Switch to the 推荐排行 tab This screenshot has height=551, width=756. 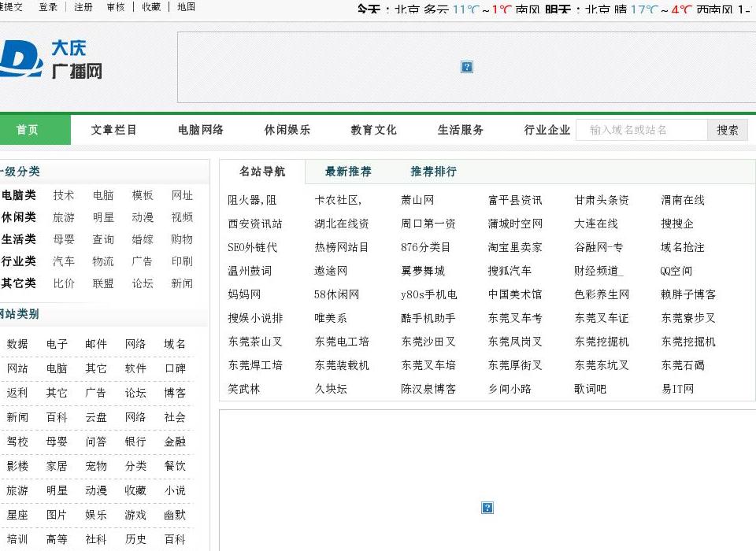[x=433, y=172]
